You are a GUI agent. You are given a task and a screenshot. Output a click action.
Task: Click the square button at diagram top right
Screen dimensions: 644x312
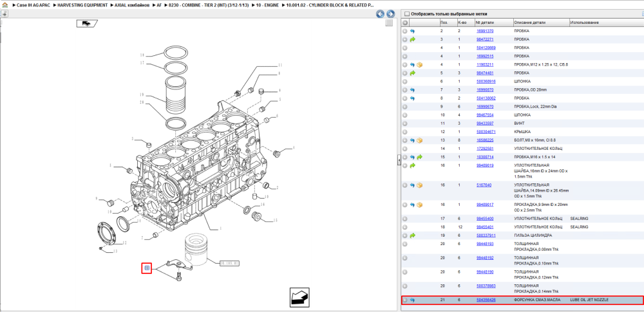pos(389,23)
